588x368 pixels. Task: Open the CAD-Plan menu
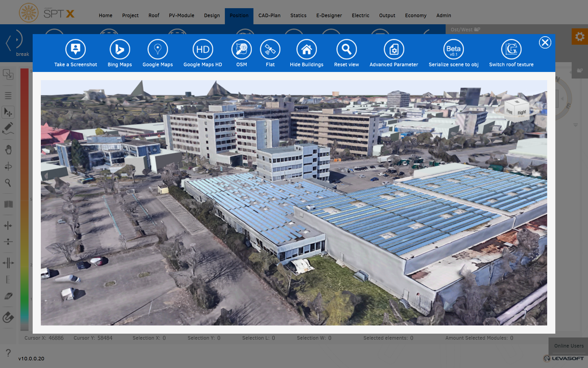click(269, 16)
